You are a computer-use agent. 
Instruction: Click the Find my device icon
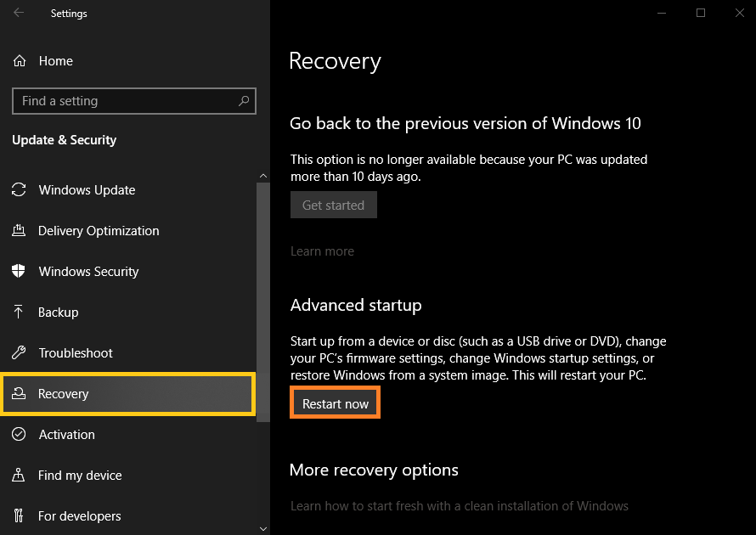coord(19,476)
